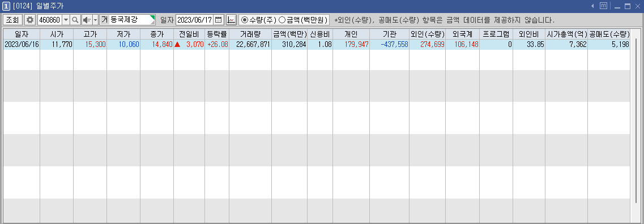
Task: Click the market cap 7,362 cell
Action: 566,44
